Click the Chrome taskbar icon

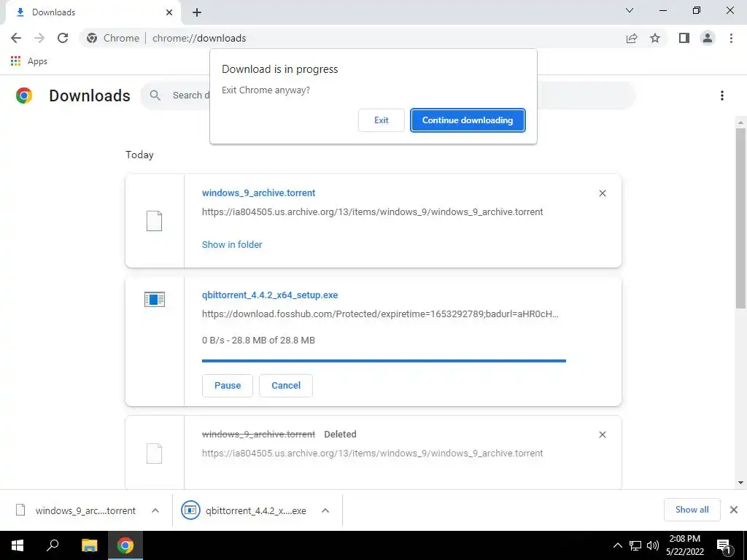[x=125, y=545]
